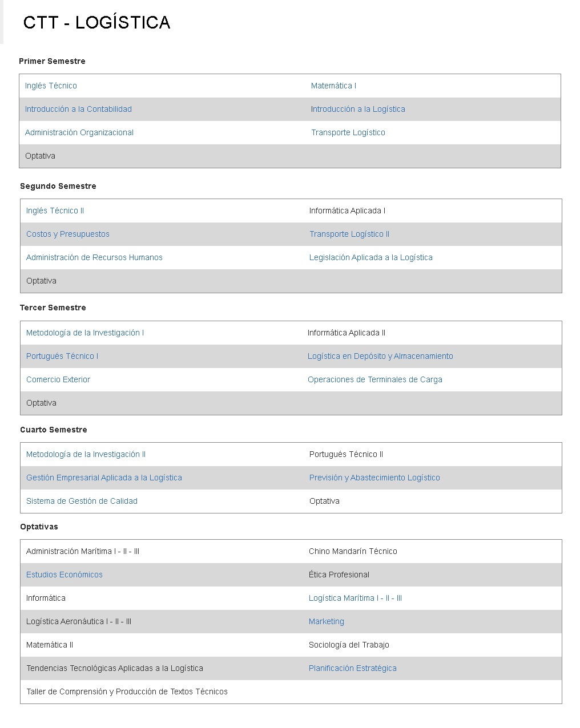580x728 pixels.
Task: Go to Operaciones de Terminales de Carga
Action: click(x=375, y=379)
